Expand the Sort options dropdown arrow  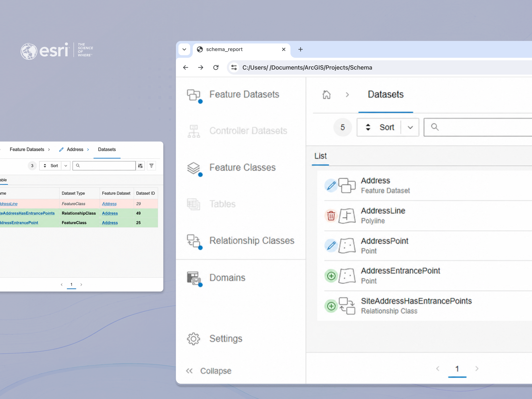pyautogui.click(x=410, y=127)
